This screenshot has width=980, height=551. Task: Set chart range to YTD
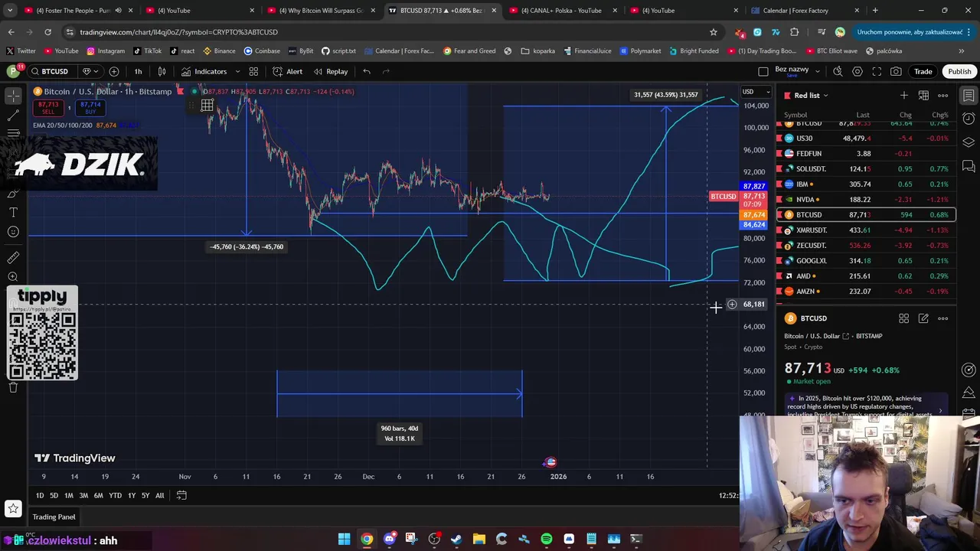coord(115,495)
